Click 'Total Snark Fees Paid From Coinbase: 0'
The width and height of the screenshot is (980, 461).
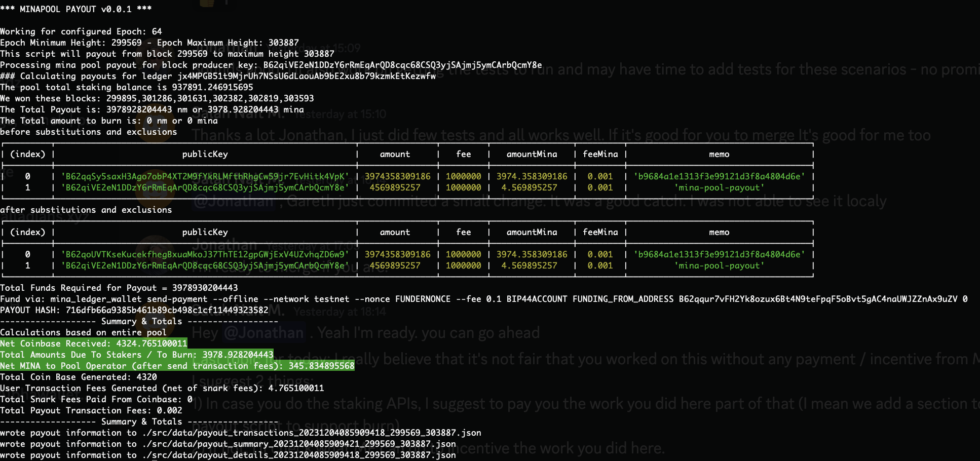pyautogui.click(x=96, y=399)
